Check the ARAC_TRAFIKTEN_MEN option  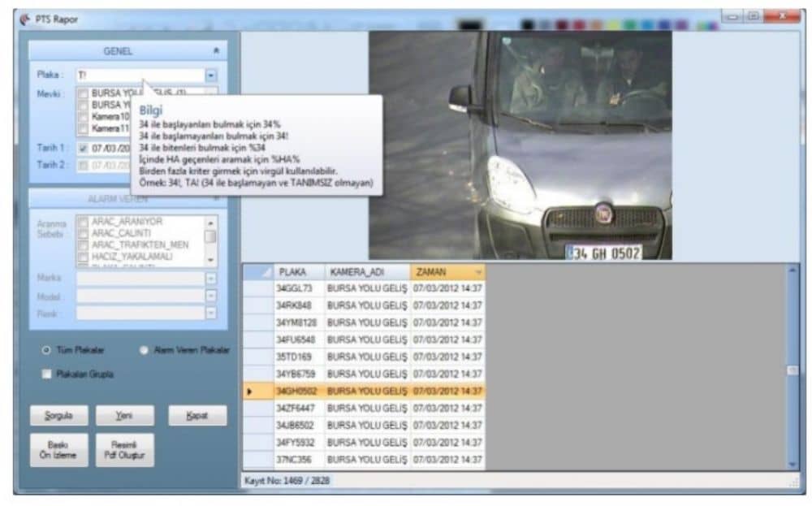pos(83,245)
